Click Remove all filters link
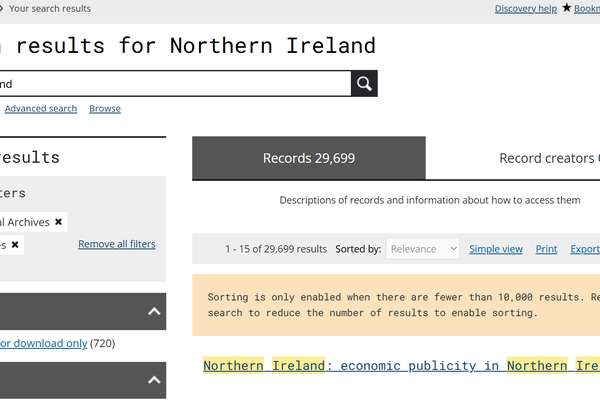 point(117,244)
